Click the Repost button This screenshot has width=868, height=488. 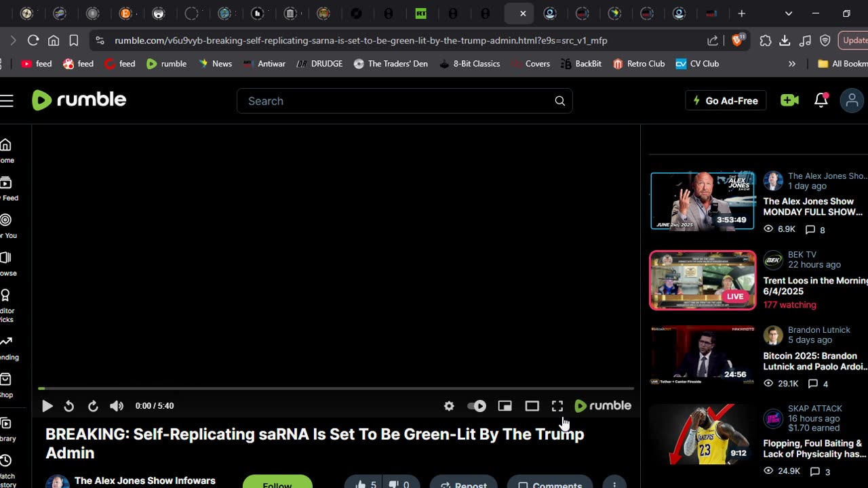[464, 484]
